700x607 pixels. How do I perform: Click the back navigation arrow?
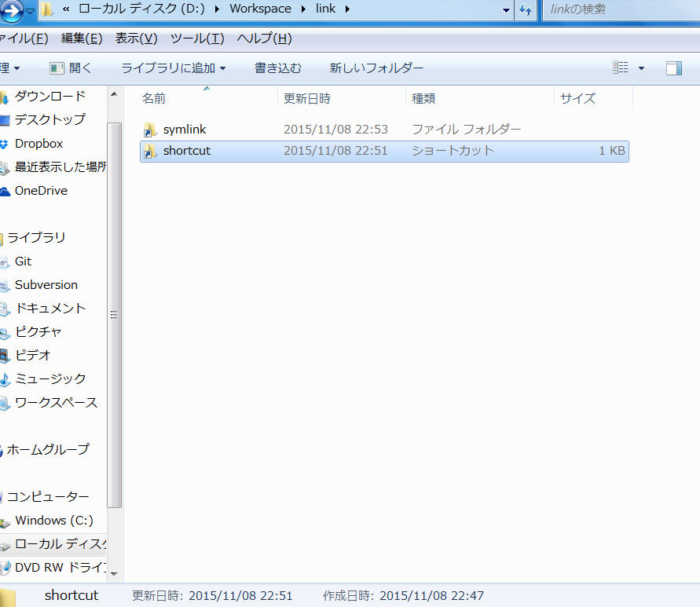point(11,11)
